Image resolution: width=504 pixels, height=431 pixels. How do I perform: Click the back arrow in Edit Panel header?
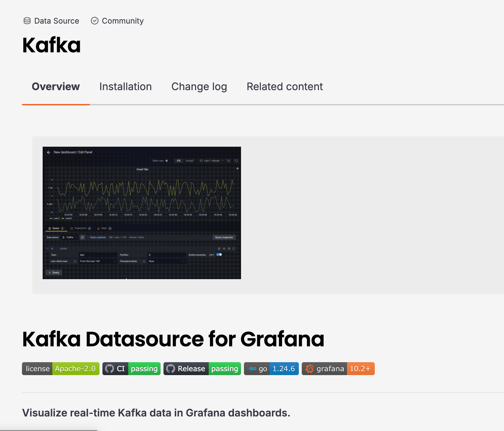(48, 152)
